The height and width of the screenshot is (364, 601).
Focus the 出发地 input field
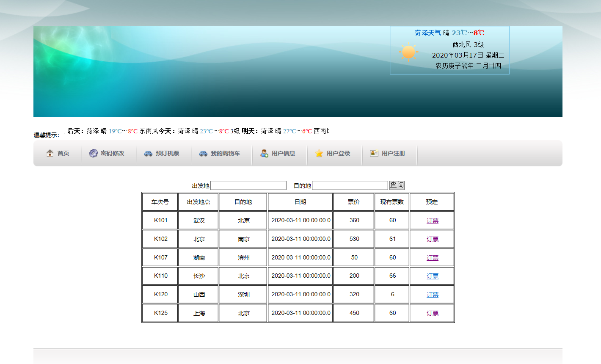(248, 185)
